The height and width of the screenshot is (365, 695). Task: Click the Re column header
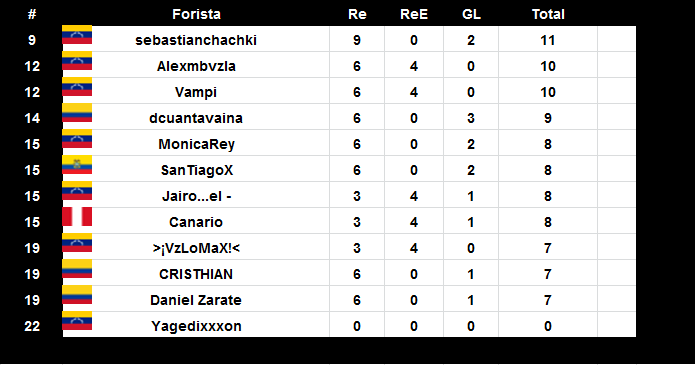coord(357,14)
